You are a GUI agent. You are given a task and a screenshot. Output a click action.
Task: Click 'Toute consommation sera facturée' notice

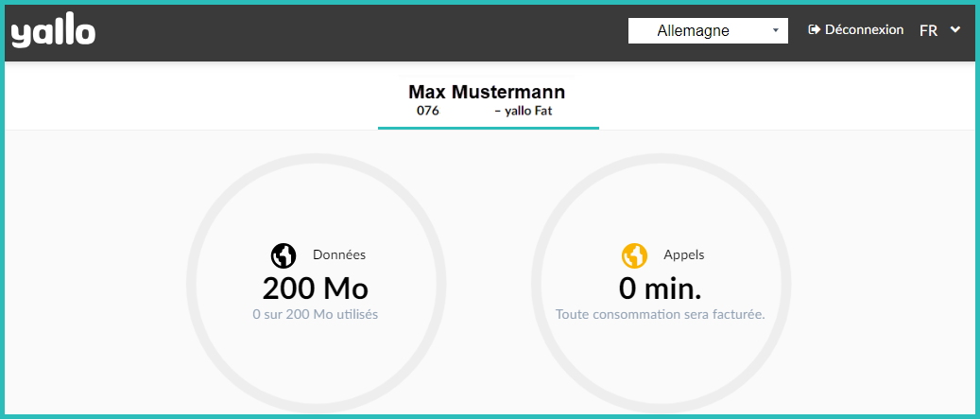click(x=660, y=314)
